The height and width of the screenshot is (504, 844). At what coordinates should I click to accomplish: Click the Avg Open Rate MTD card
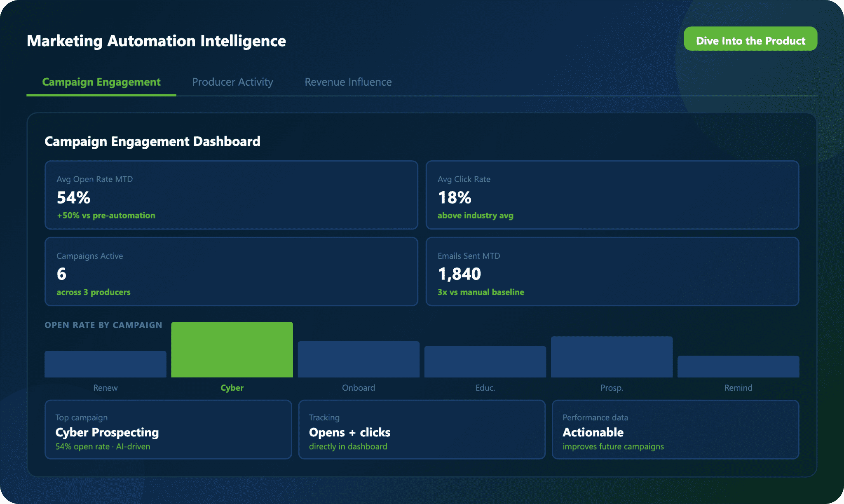(231, 195)
